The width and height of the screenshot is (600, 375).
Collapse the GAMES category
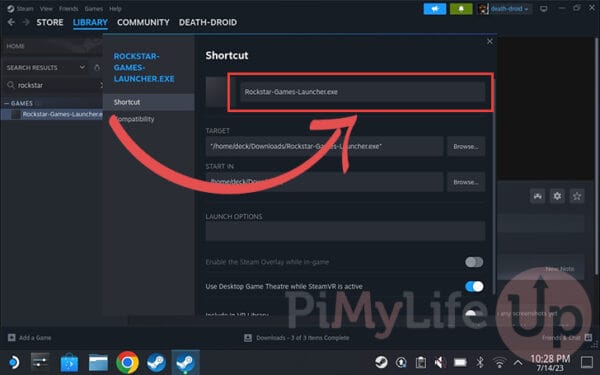(7, 103)
